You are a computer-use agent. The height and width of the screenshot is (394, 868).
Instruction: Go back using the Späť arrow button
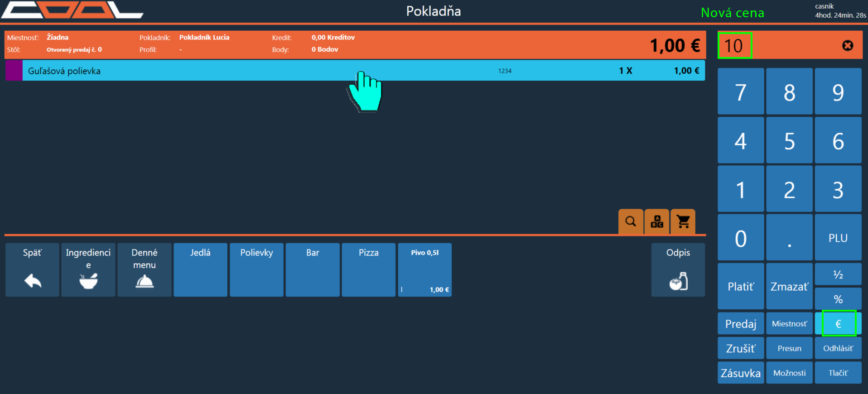32,270
